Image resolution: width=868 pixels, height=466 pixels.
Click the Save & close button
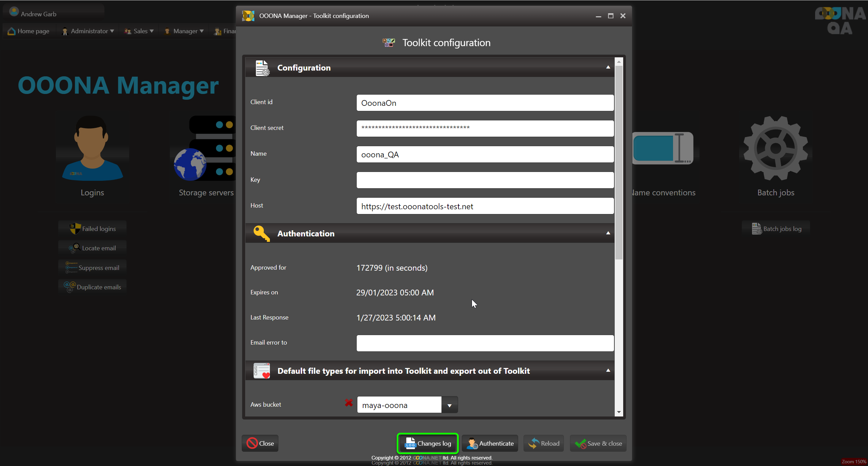click(598, 443)
